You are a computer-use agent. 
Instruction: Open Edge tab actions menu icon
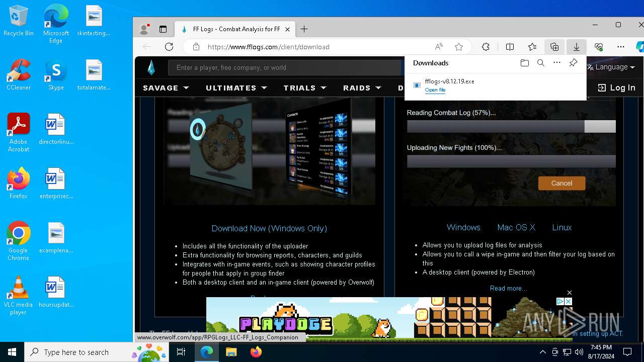pos(163,29)
